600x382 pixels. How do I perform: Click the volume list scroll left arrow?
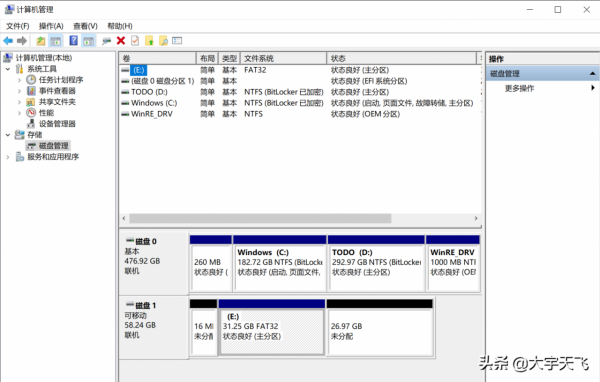pos(124,219)
